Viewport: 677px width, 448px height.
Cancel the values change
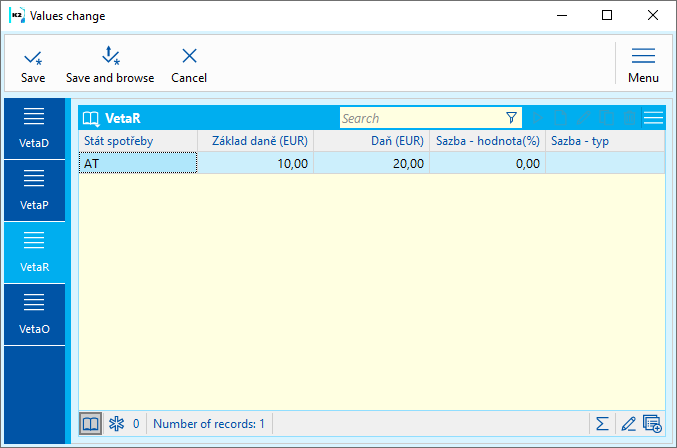189,64
